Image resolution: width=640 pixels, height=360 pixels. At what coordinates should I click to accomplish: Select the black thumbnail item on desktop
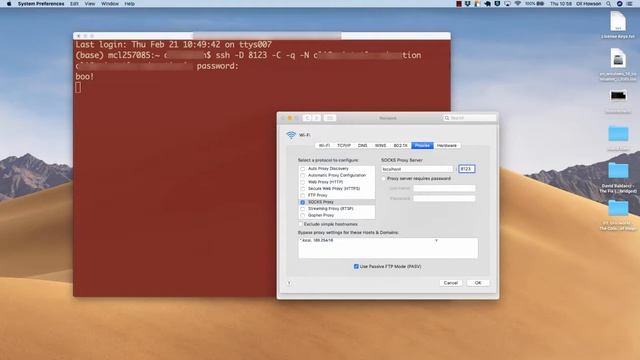click(x=618, y=96)
